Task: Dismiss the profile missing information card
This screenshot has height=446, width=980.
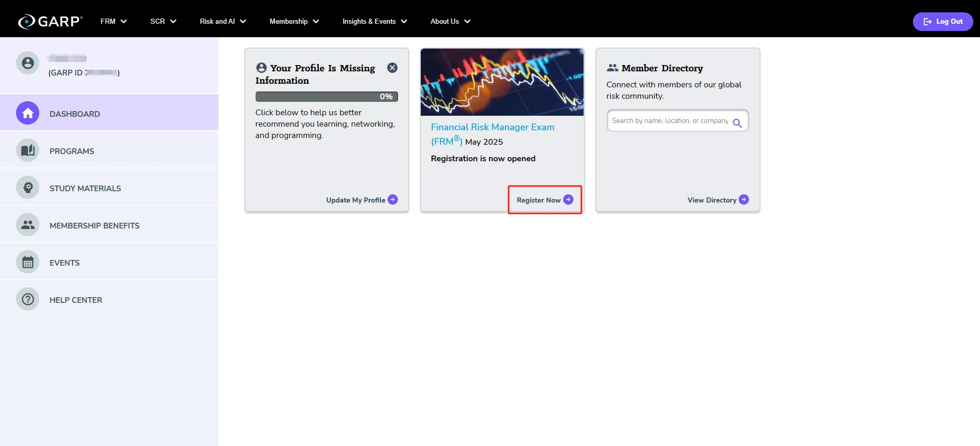Action: [392, 68]
